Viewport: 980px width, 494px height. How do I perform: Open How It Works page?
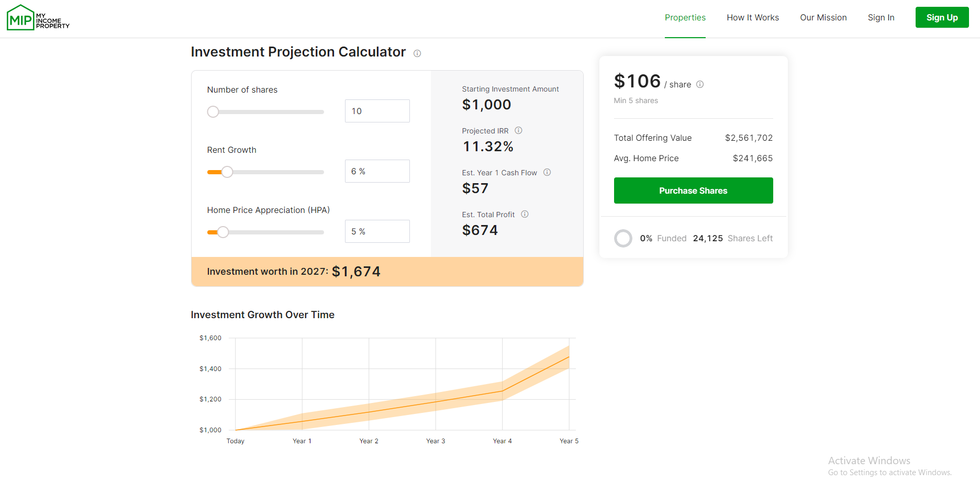pyautogui.click(x=752, y=18)
